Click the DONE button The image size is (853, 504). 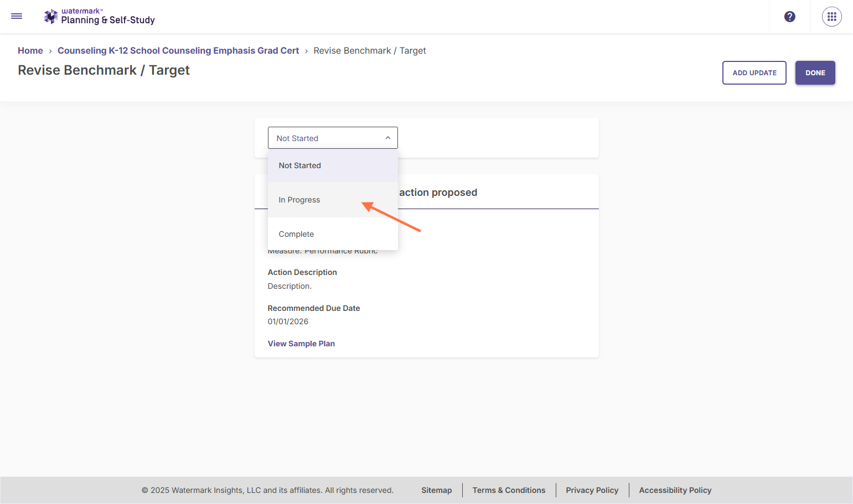(815, 72)
